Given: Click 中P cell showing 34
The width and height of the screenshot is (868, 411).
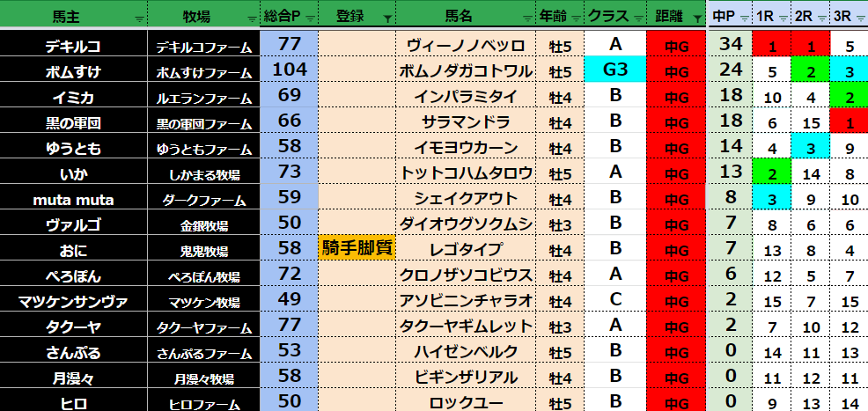Looking at the screenshot, I should click(x=731, y=45).
